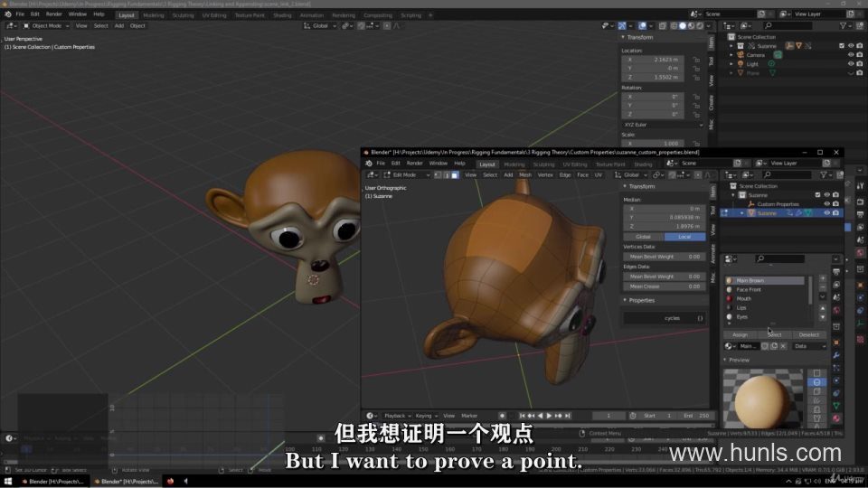
Task: Select edge select mode in front window
Action: [x=446, y=174]
